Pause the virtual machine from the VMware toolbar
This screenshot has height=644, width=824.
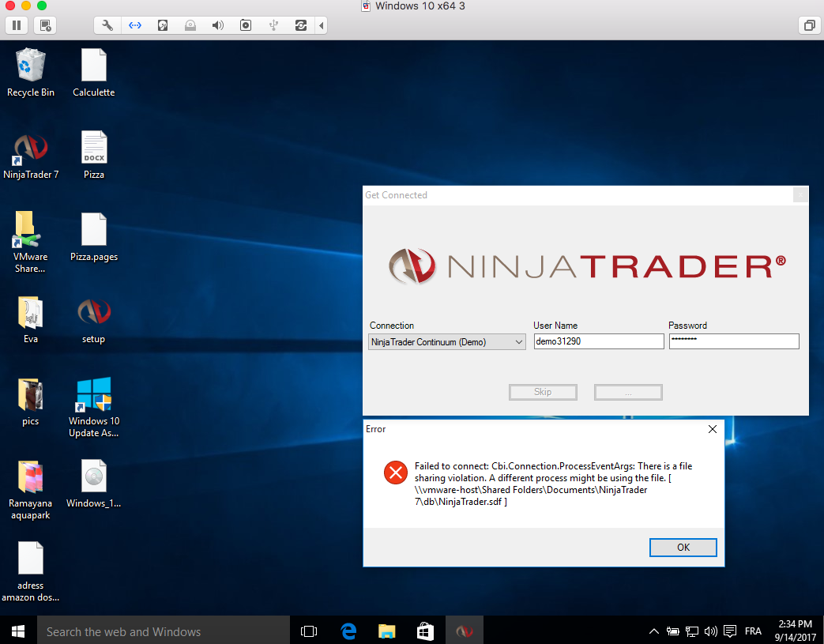pos(17,25)
